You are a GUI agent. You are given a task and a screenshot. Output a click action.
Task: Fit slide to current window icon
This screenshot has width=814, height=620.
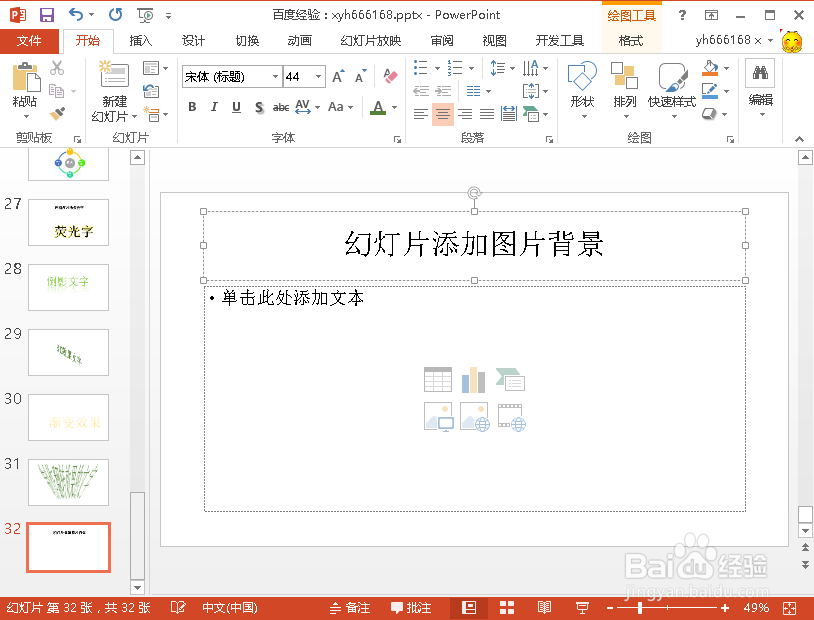pyautogui.click(x=790, y=608)
